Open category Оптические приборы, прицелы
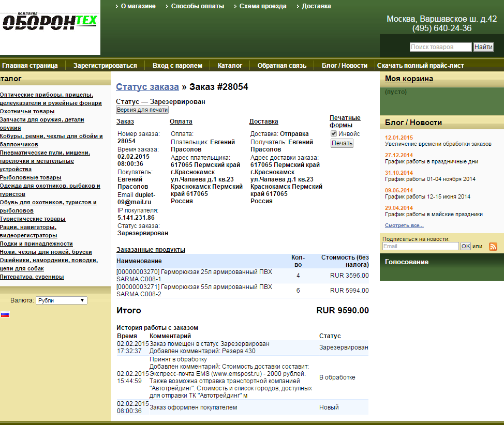Viewport: 504px width, 425px height. 51,99
